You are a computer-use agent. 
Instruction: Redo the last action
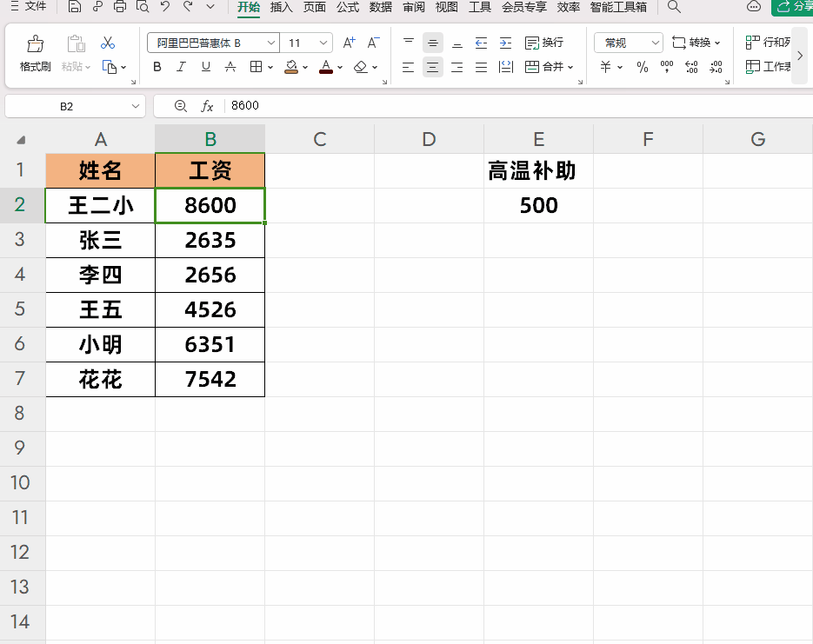click(x=188, y=7)
